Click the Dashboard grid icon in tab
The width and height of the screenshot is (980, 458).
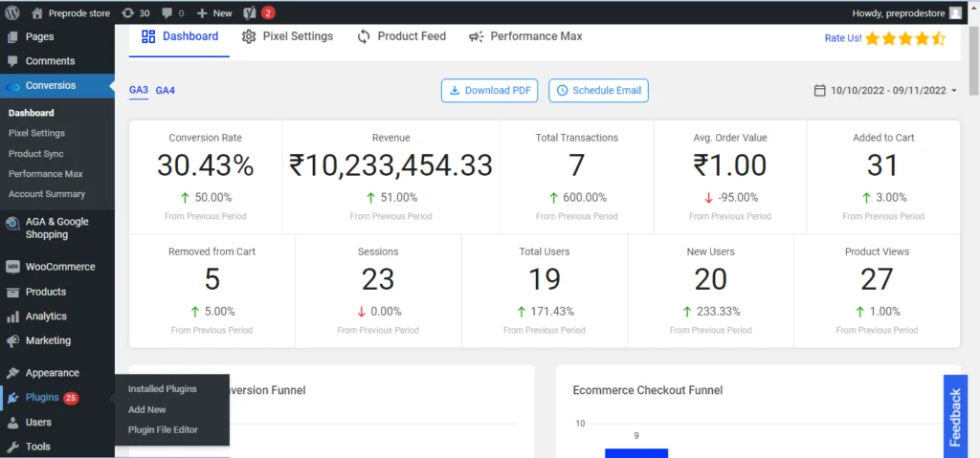[x=148, y=36]
